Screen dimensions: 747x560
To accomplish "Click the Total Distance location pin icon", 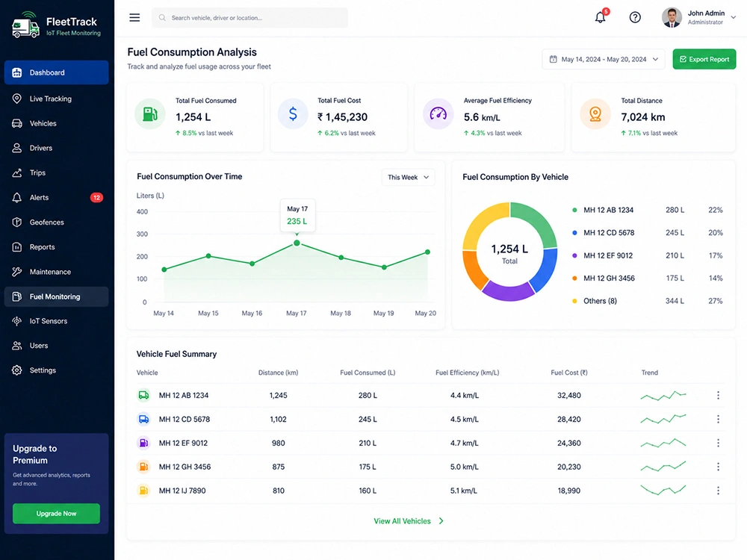I will tap(595, 114).
